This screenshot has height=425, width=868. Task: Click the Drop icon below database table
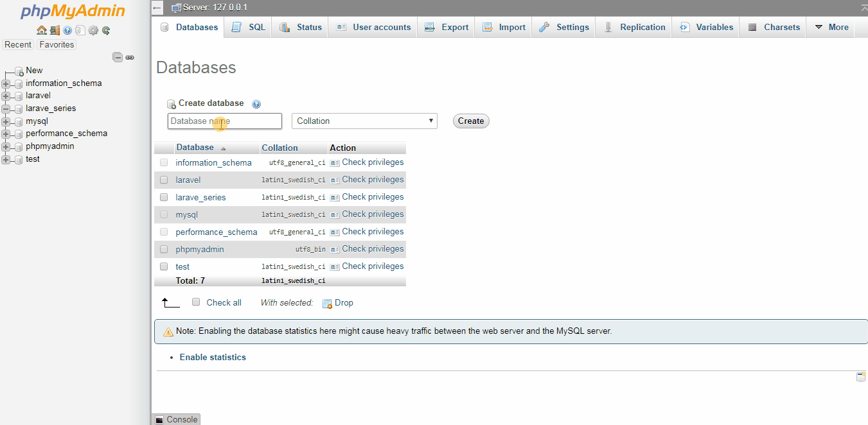click(327, 303)
